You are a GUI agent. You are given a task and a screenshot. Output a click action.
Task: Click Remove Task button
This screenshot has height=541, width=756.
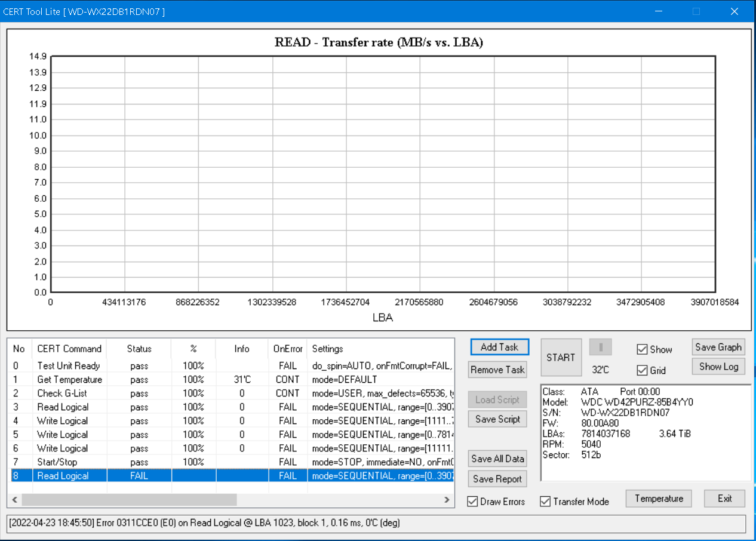(497, 370)
